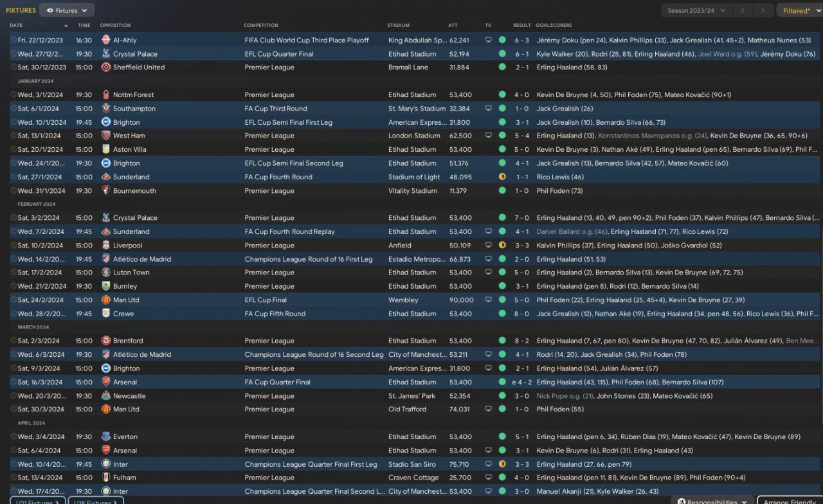
Task: Click the 'FA Cup Fifth Round' competition cell
Action: pos(275,314)
